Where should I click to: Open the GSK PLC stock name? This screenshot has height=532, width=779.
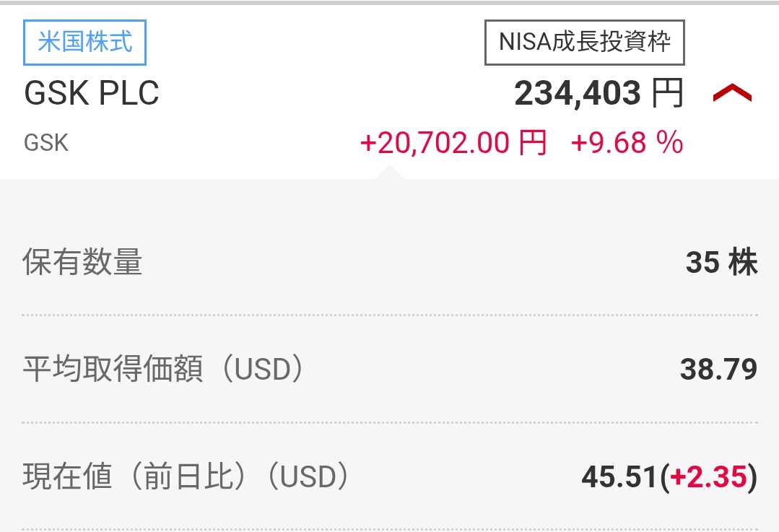pos(92,94)
